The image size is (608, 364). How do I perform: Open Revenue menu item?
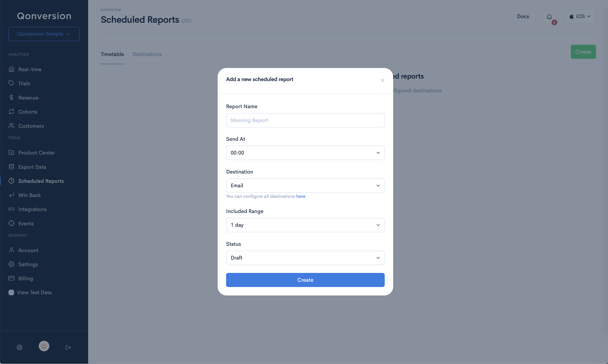tap(29, 98)
